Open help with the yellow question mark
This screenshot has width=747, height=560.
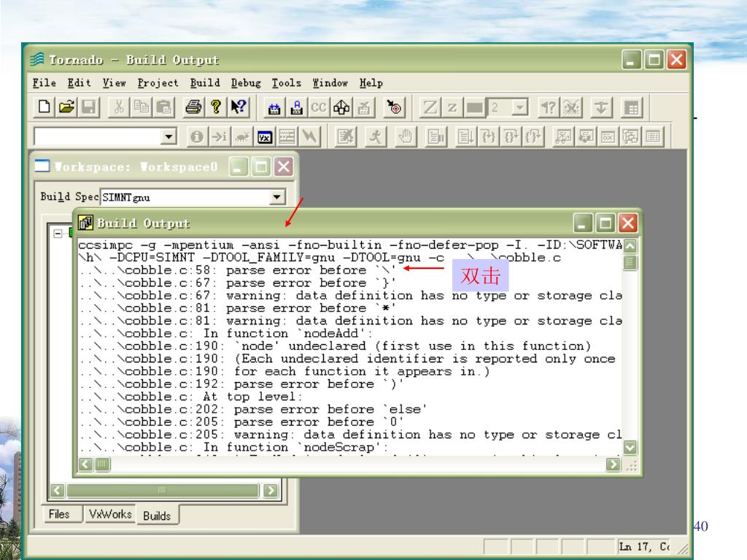click(216, 107)
